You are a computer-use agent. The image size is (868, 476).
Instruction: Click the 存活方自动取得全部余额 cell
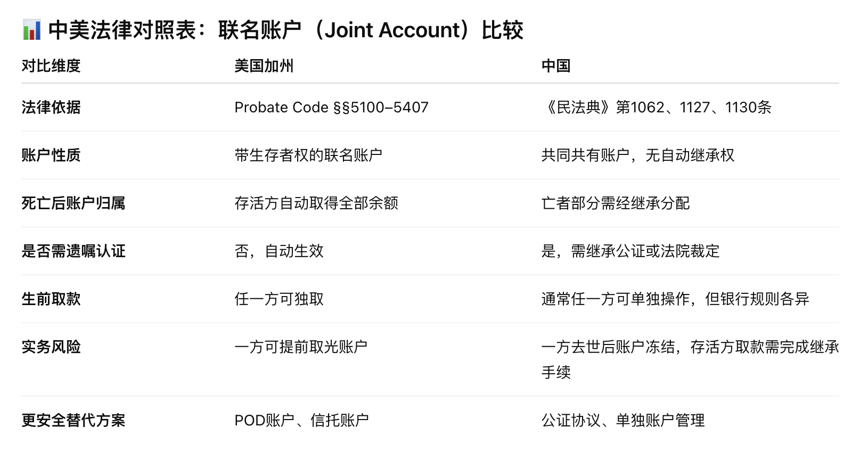[316, 203]
